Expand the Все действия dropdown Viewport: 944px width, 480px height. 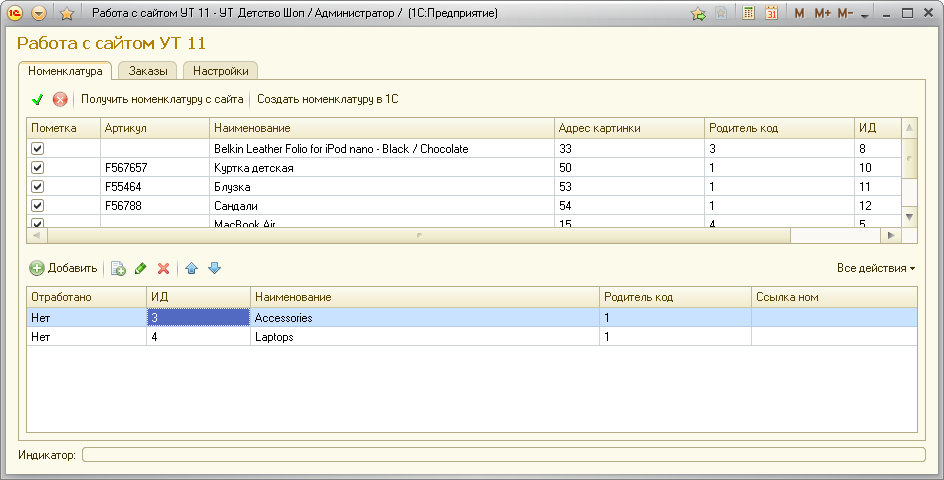[876, 268]
